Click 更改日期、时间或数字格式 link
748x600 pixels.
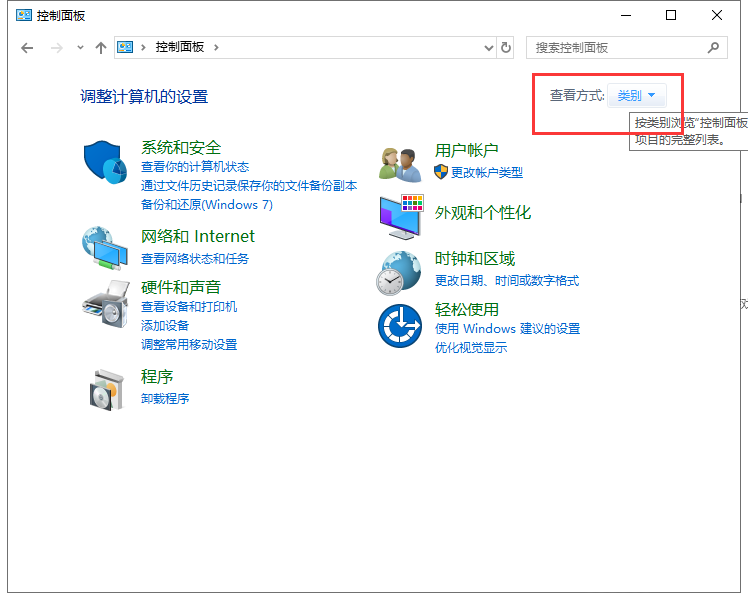(507, 281)
